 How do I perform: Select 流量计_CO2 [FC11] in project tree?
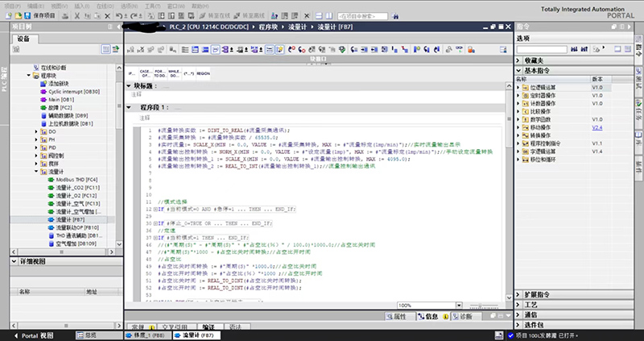(x=76, y=187)
